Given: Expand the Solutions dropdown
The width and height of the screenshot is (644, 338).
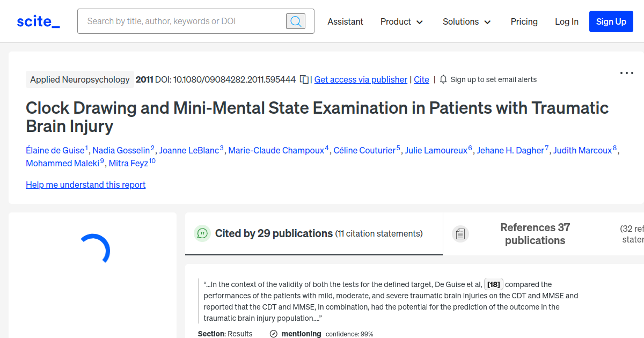Looking at the screenshot, I should tap(466, 21).
